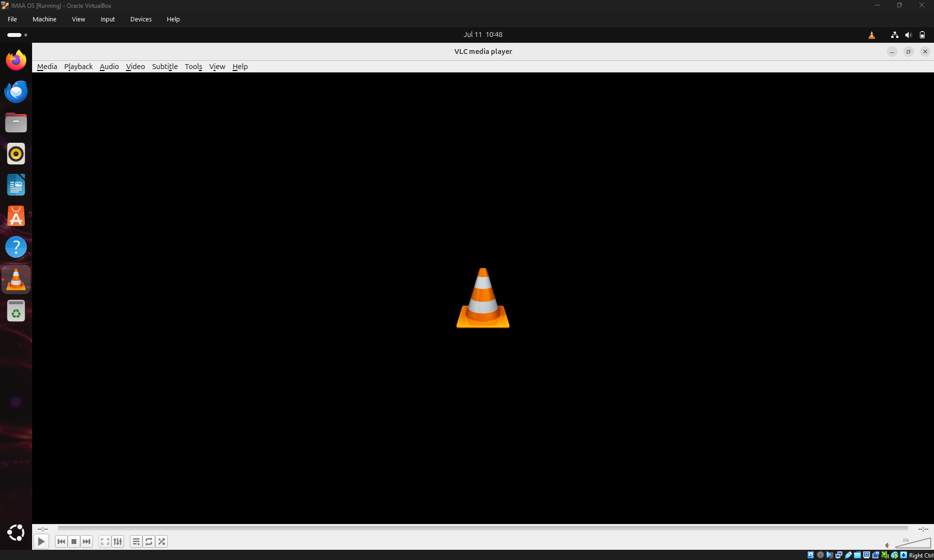Viewport: 934px width, 560px height.
Task: Stop playback in VLC
Action: pyautogui.click(x=74, y=542)
